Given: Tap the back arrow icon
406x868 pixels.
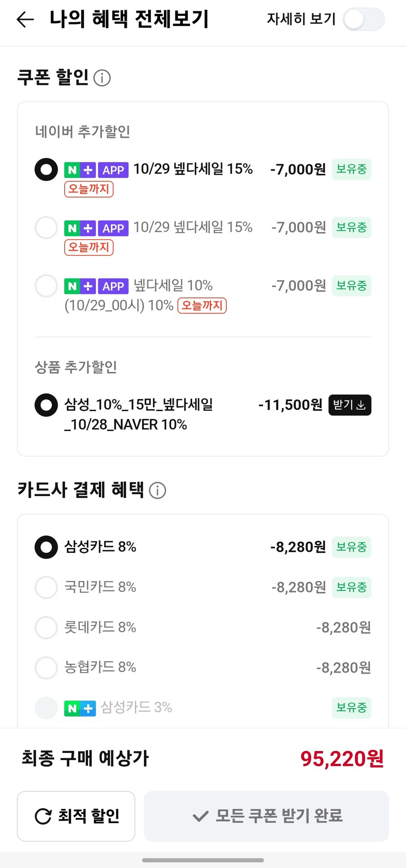Looking at the screenshot, I should [25, 19].
